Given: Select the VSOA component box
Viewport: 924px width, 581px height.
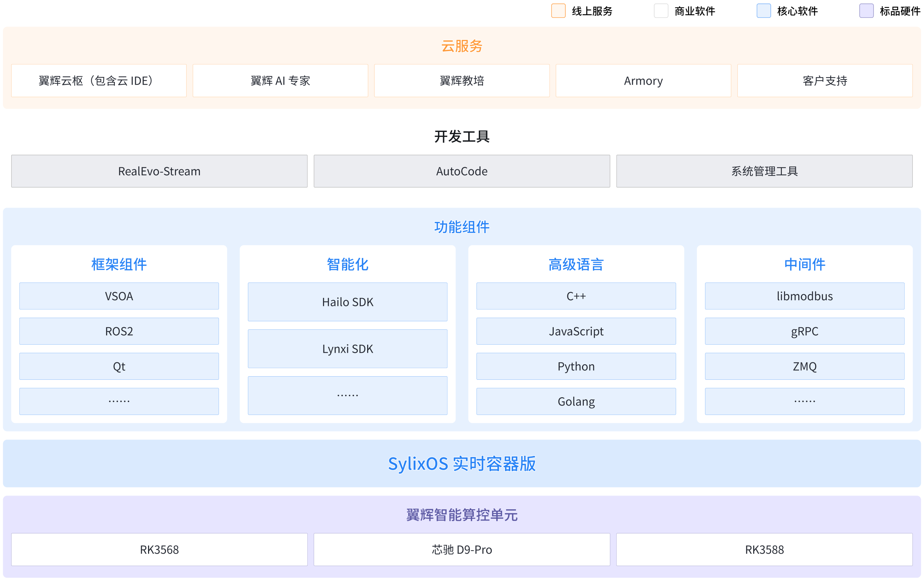Looking at the screenshot, I should click(119, 296).
